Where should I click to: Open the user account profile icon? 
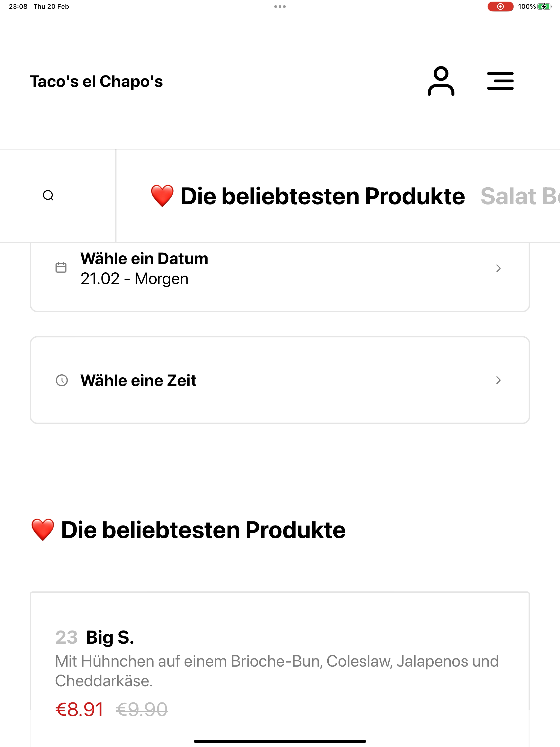click(441, 81)
